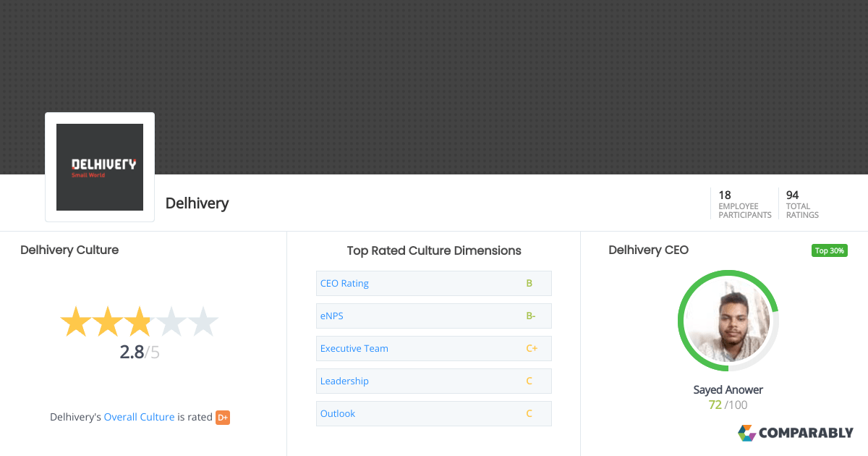Click the Comparably logo icon
Image resolution: width=868 pixels, height=456 pixels.
coord(746,433)
